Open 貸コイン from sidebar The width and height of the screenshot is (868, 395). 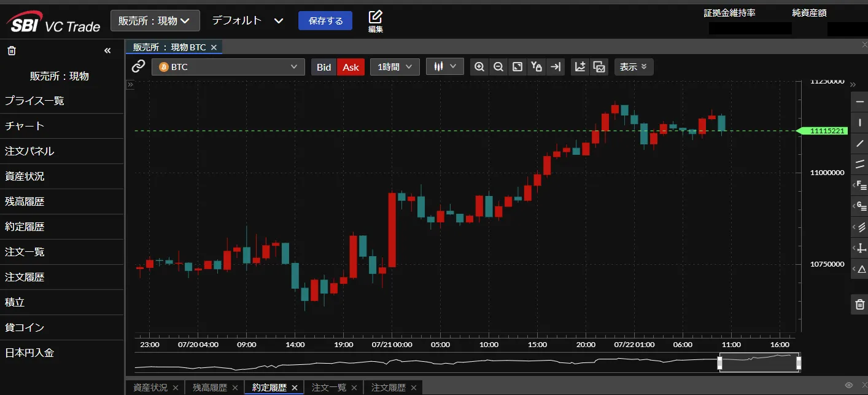[61, 327]
